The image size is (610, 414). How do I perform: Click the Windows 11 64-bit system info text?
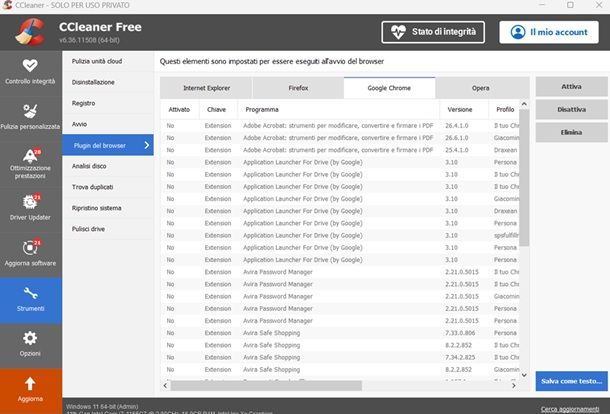click(102, 407)
